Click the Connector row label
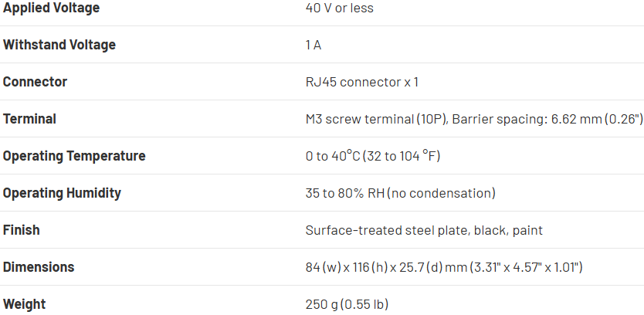This screenshot has width=644, height=315. pos(35,82)
